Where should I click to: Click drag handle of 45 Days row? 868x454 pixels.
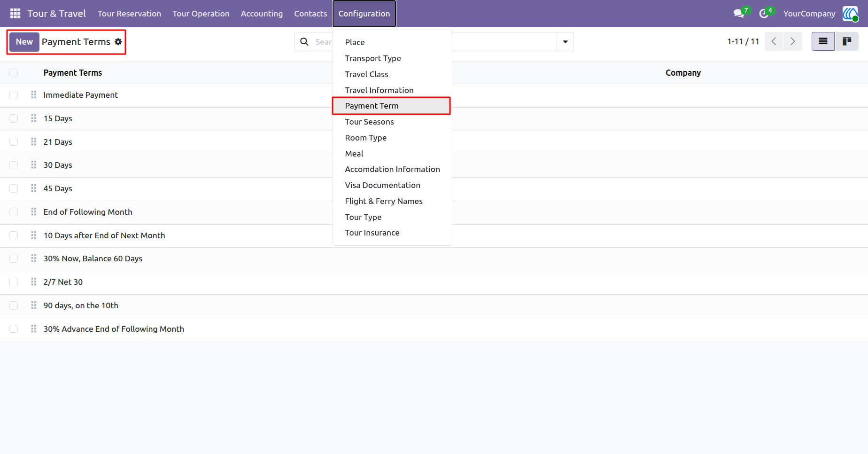click(34, 188)
